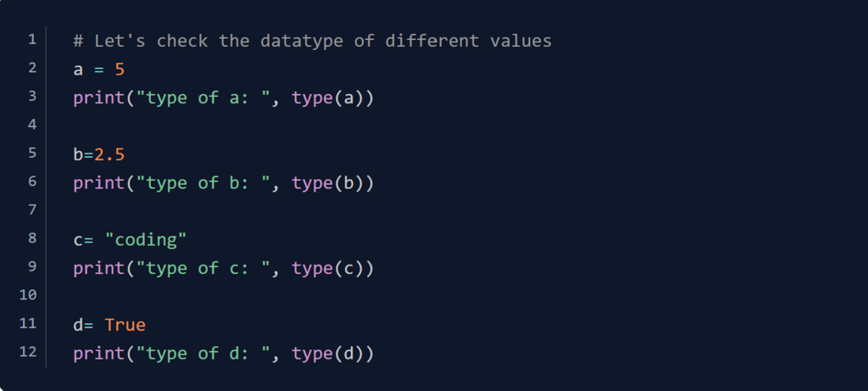This screenshot has height=391, width=868.
Task: Click the variable a on line 2
Action: (x=78, y=69)
